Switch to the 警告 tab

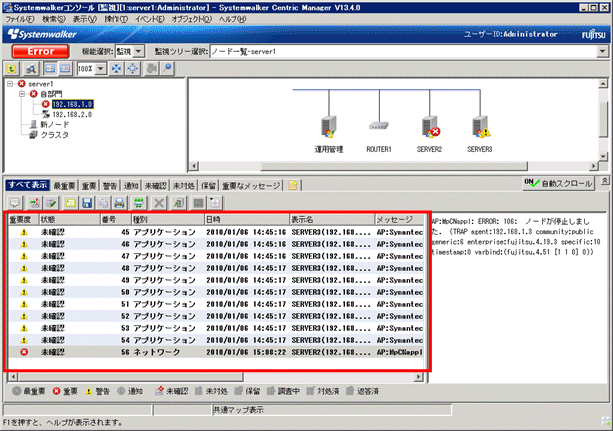110,186
